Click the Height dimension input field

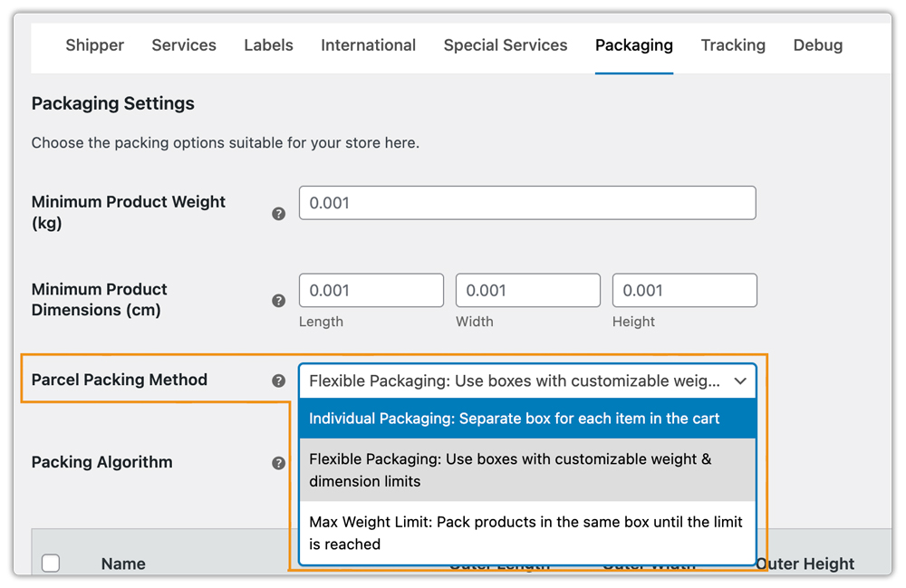(x=685, y=290)
